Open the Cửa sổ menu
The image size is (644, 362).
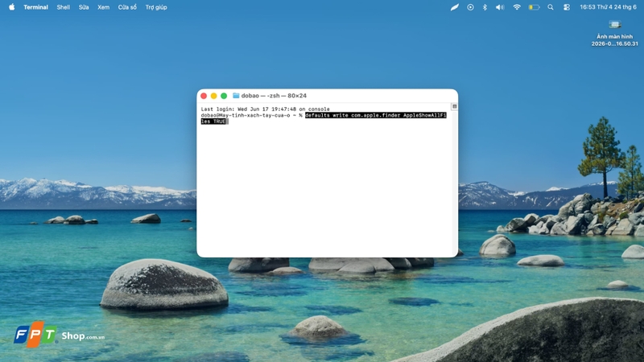127,7
